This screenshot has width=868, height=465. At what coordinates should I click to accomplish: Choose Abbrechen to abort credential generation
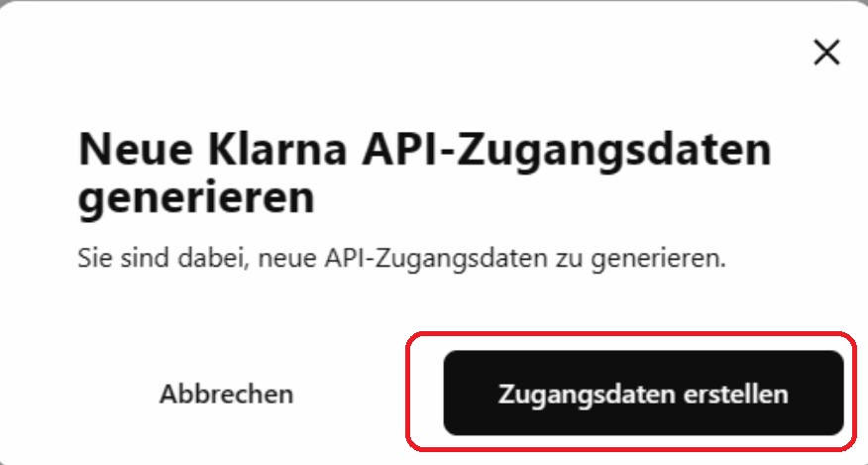226,394
